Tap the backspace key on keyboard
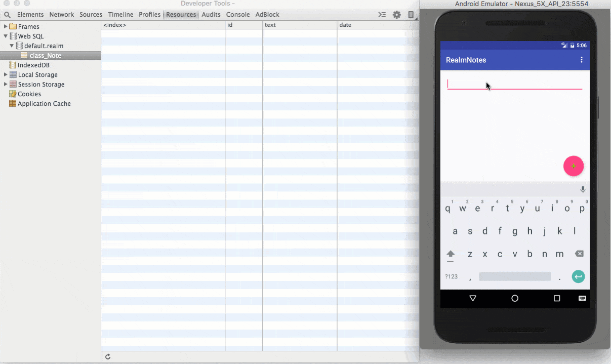This screenshot has width=611, height=364. (x=579, y=254)
